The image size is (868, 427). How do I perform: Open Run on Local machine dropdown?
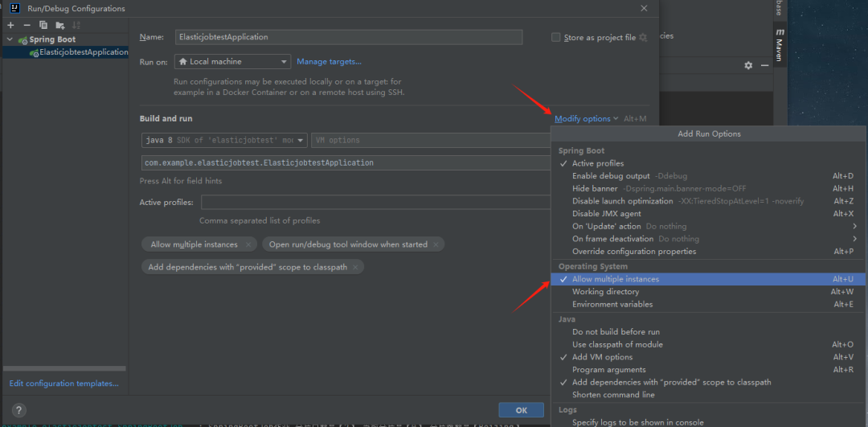point(232,61)
